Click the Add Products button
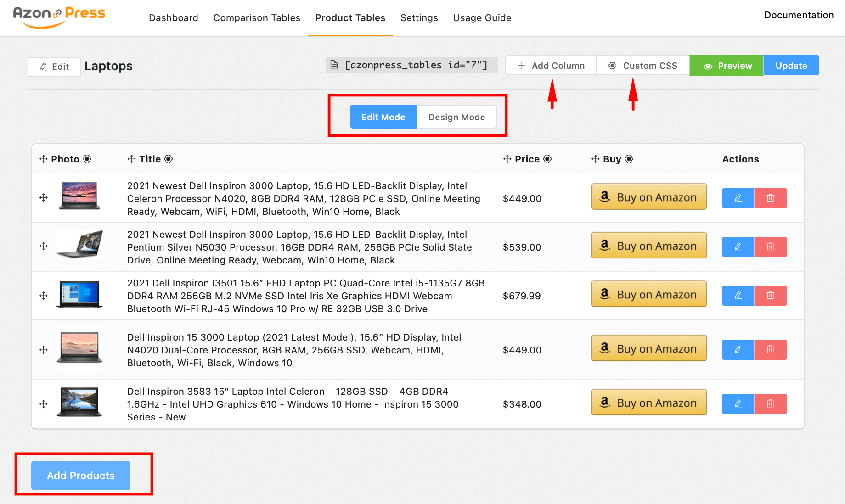Image resolution: width=845 pixels, height=504 pixels. [x=81, y=476]
